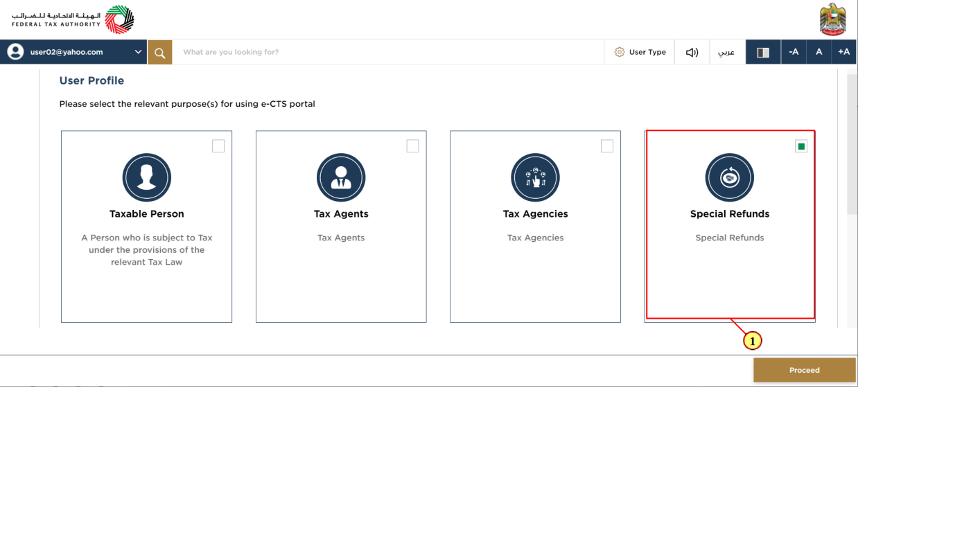Click the vertical scrollbar on the right
The width and height of the screenshot is (980, 555).
click(x=852, y=144)
